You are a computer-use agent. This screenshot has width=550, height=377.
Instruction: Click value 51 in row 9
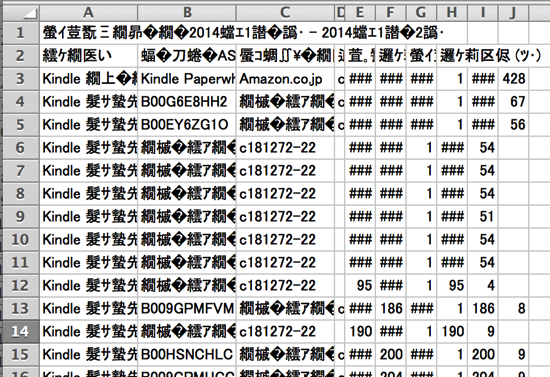click(x=483, y=216)
